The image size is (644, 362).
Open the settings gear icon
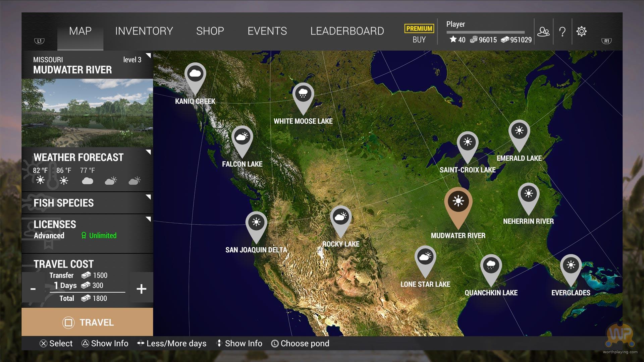tap(581, 32)
